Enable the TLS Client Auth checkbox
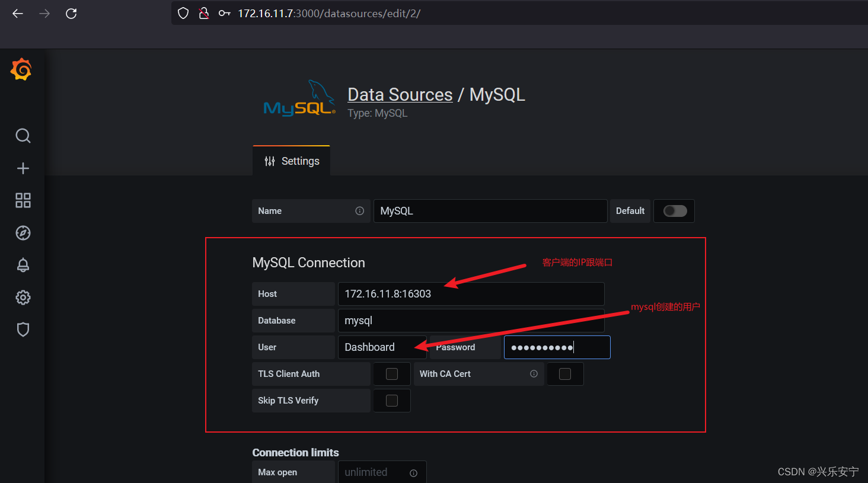Screen dimensions: 868x483 point(392,374)
